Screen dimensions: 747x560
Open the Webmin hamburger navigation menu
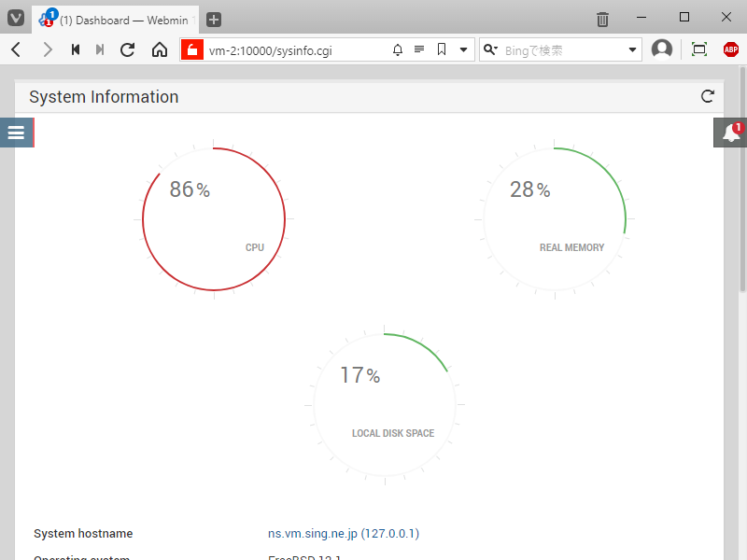[17, 133]
